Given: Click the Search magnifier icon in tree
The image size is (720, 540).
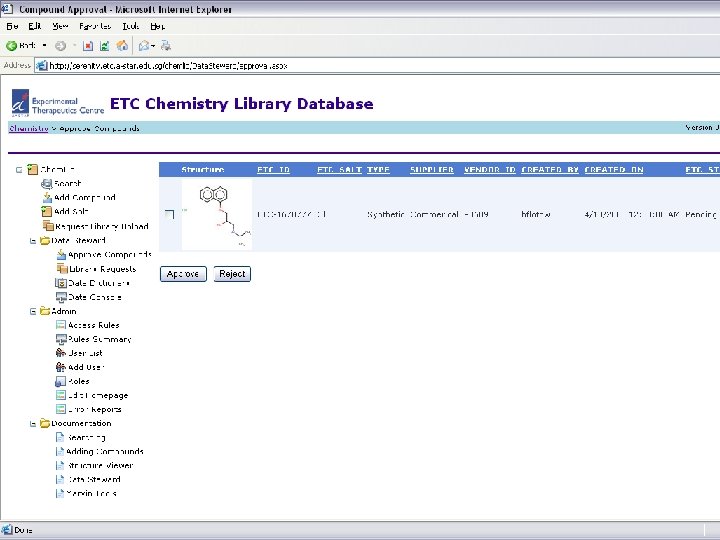Looking at the screenshot, I should click(47, 184).
